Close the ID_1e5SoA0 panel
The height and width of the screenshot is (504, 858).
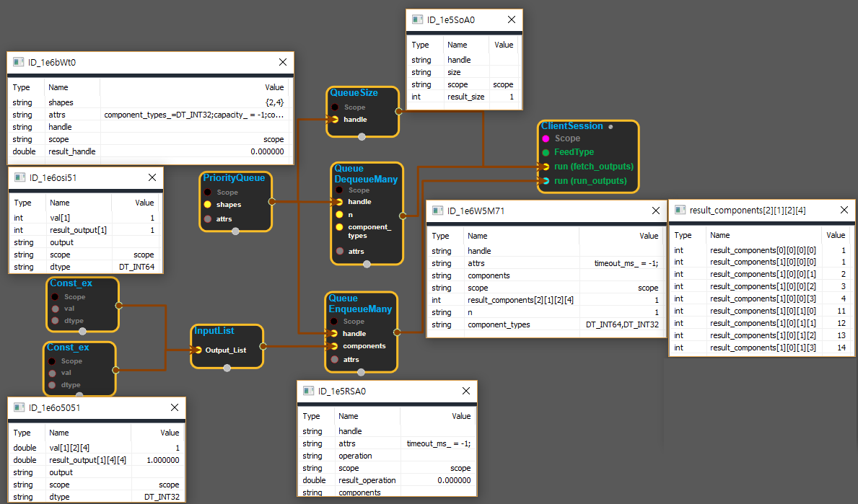(511, 19)
